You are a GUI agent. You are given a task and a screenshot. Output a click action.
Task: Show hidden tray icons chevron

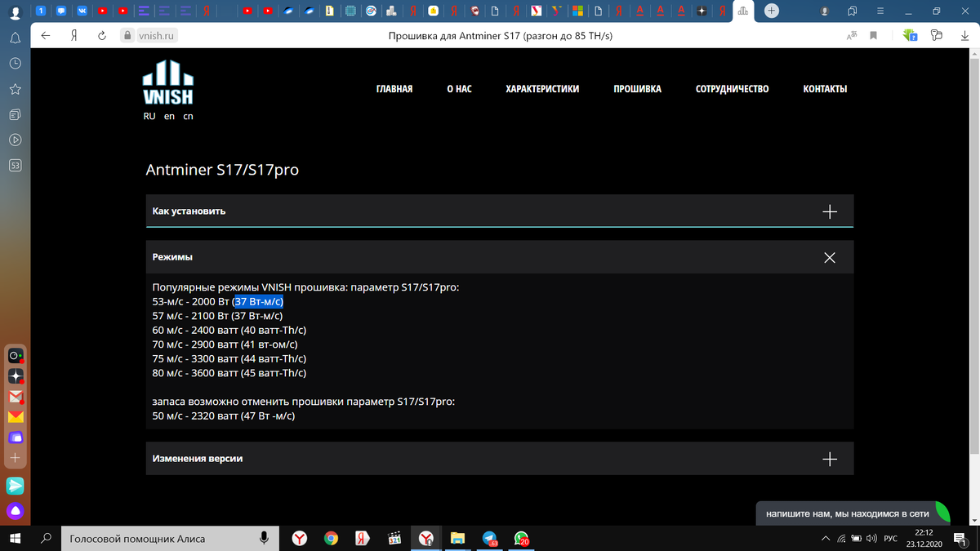tap(826, 539)
